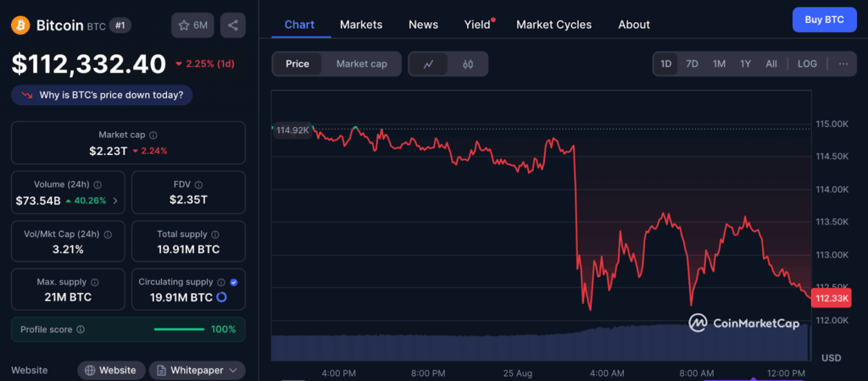Click the Volume (24h) info icon
868x381 pixels.
point(98,185)
